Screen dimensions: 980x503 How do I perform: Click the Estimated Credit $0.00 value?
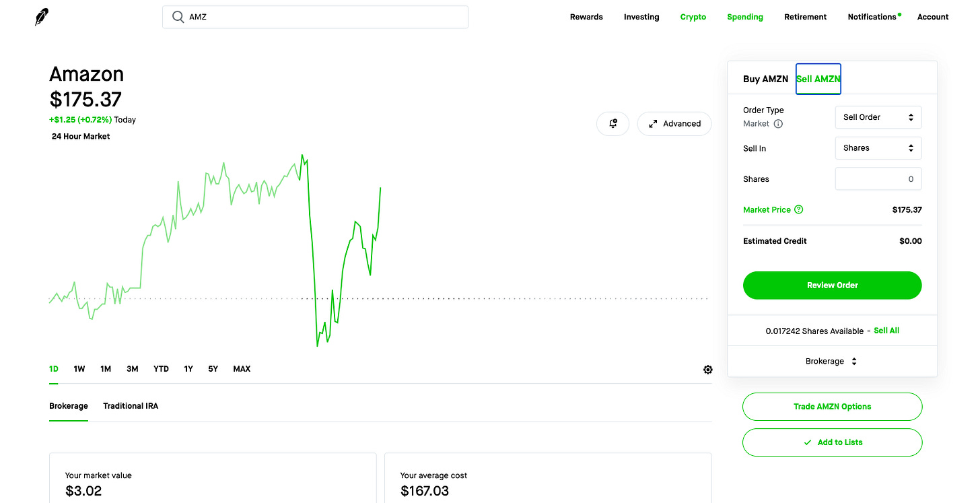[x=910, y=241]
